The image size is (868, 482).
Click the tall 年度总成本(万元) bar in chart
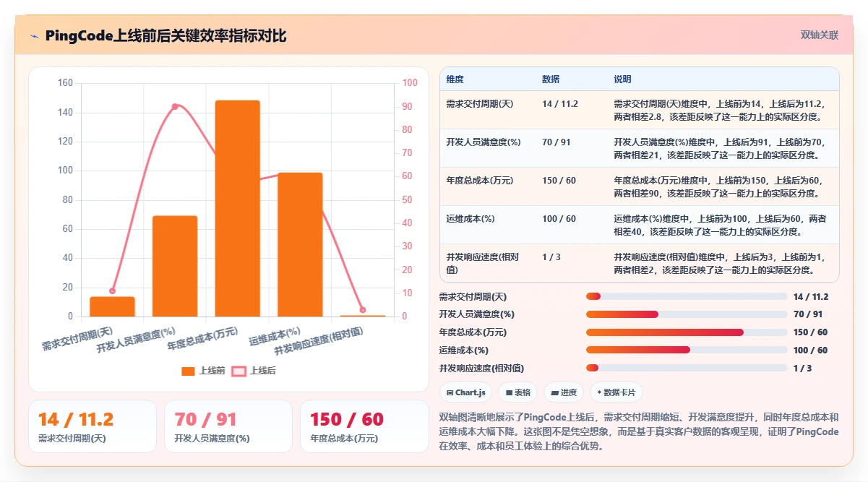point(238,208)
